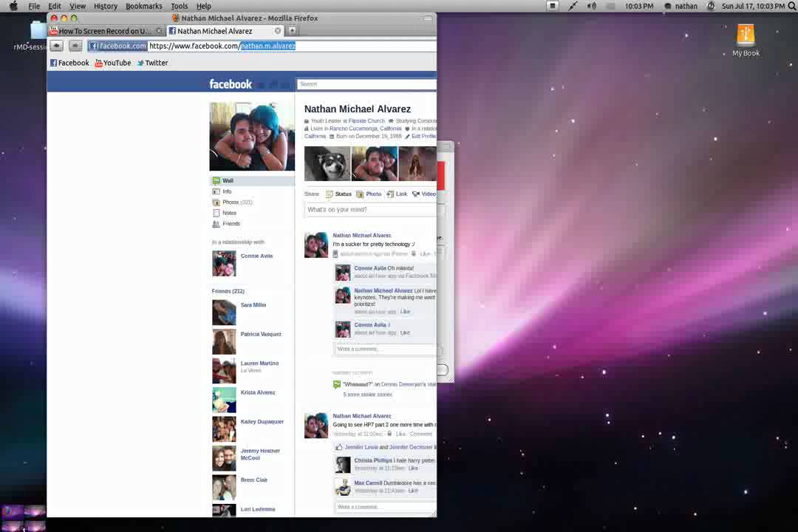Open the Edit menu

pyautogui.click(x=55, y=6)
